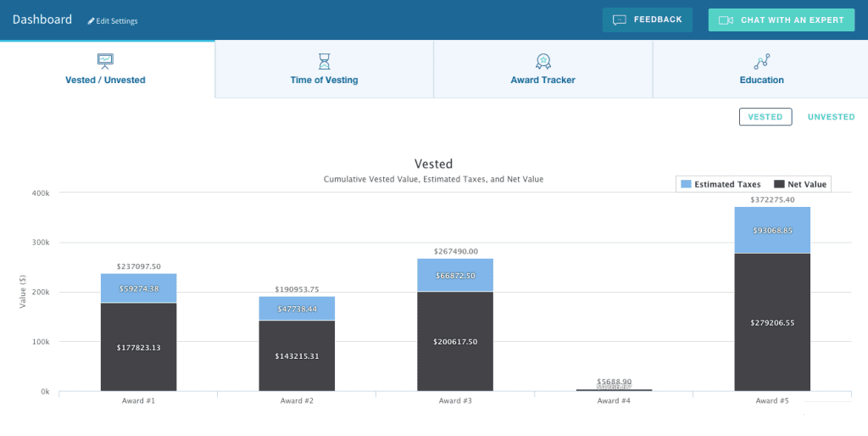Screen dimensions: 868x436
Task: Click the video camera icon in Chat
Action: (x=726, y=20)
